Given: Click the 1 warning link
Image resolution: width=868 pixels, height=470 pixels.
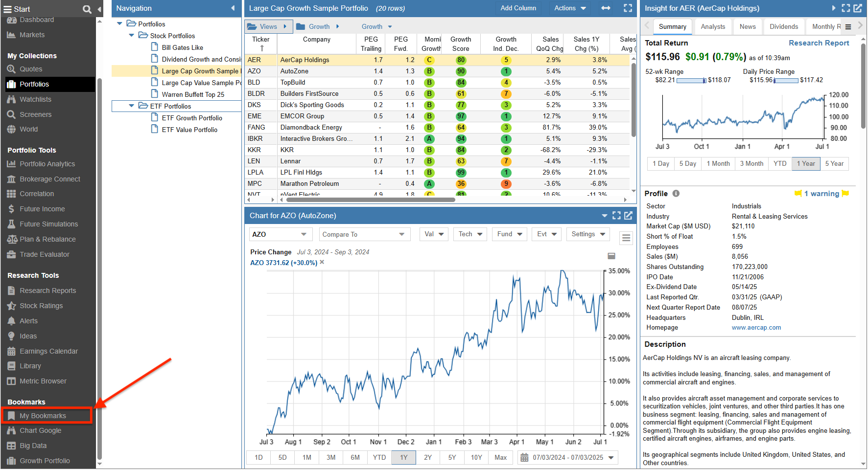Looking at the screenshot, I should [x=821, y=194].
